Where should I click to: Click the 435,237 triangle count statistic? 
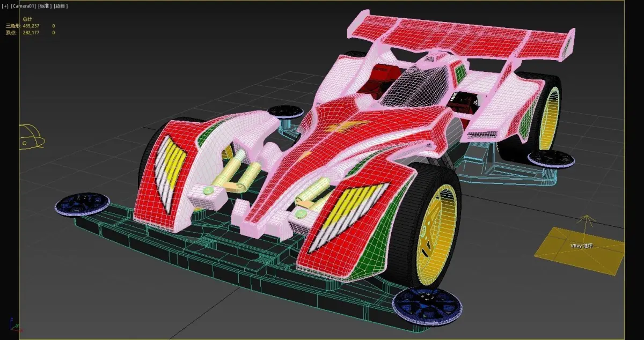pyautogui.click(x=31, y=26)
